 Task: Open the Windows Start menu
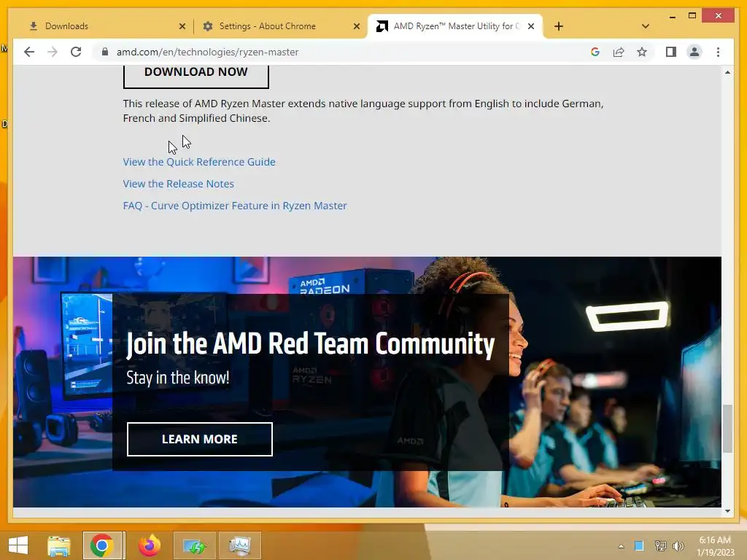click(18, 545)
